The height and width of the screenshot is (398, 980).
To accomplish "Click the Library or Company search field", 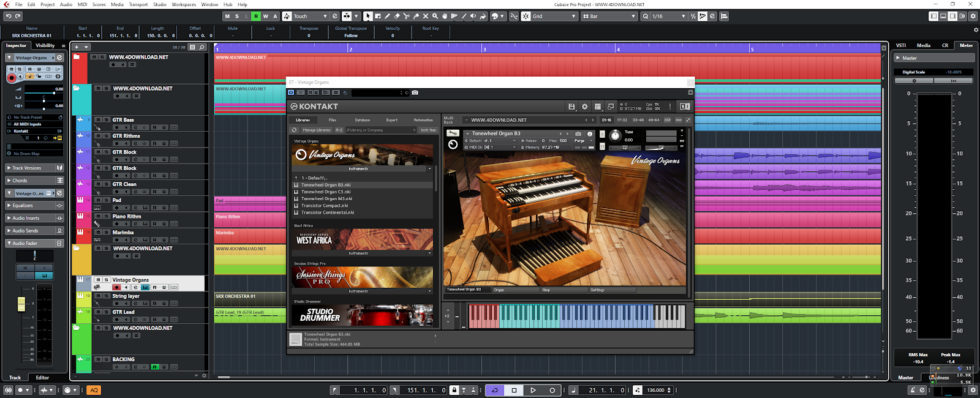I will (x=380, y=130).
